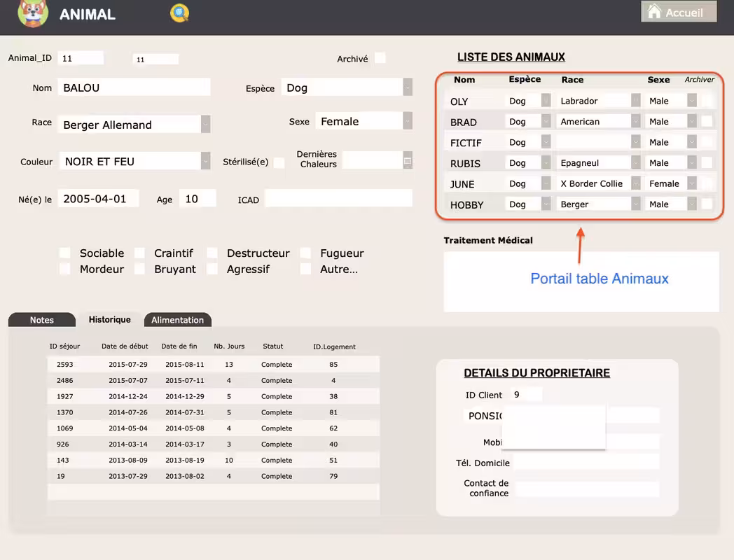The image size is (734, 560).
Task: Click X Border Collie race field
Action: tap(593, 183)
